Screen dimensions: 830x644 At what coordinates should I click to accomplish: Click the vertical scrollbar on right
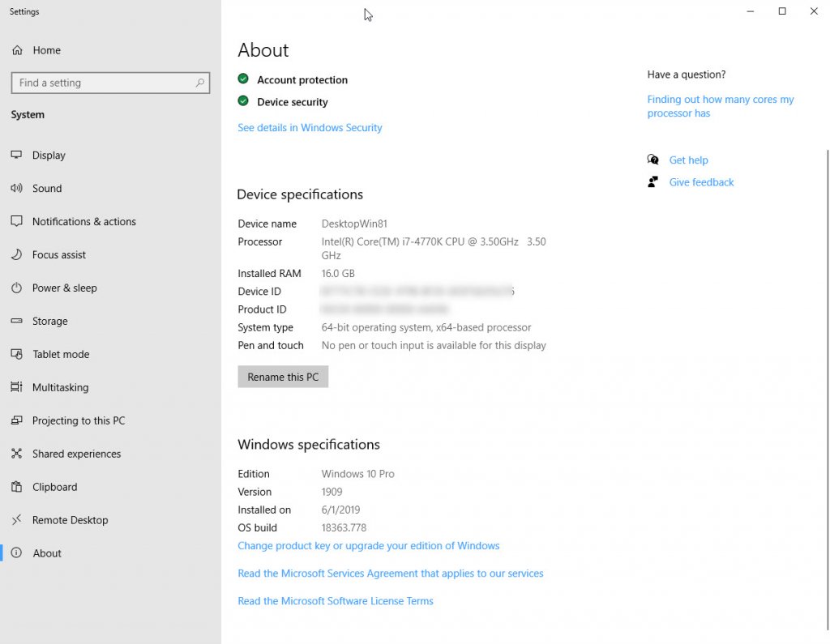tap(827, 390)
